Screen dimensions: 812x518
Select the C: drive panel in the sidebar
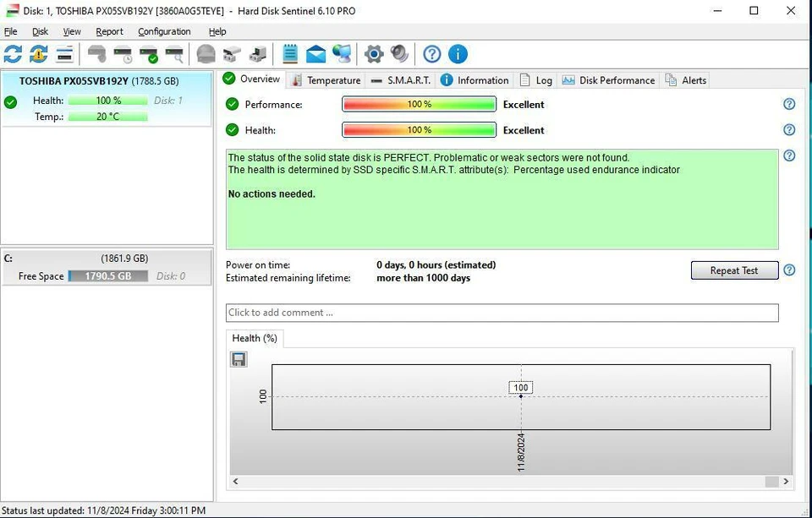106,266
